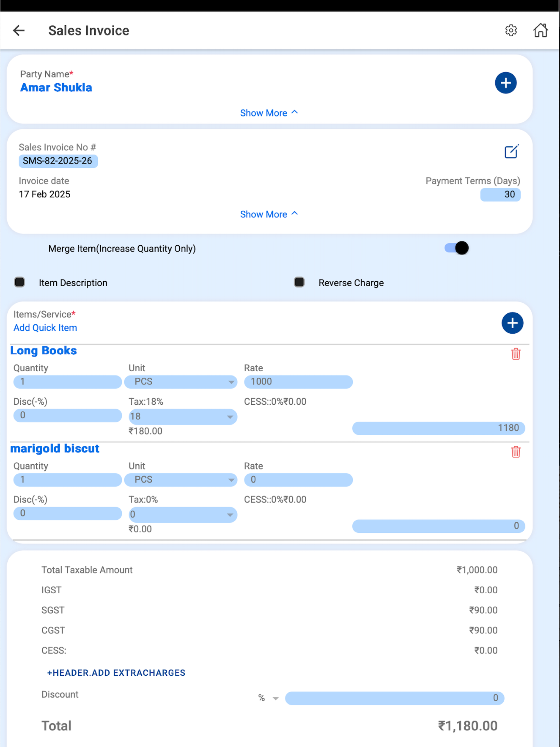The height and width of the screenshot is (747, 560).
Task: Click IGST amount ₹0.00
Action: pos(486,590)
